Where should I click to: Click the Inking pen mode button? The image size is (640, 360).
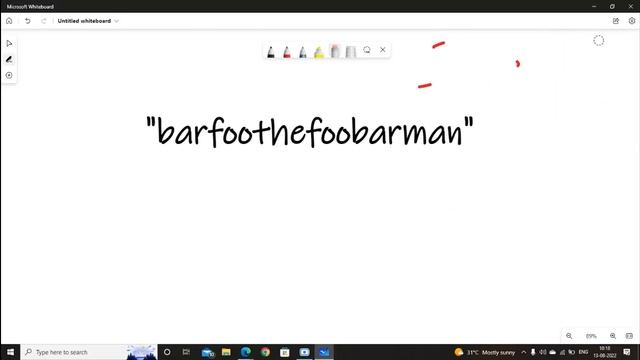[x=9, y=60]
